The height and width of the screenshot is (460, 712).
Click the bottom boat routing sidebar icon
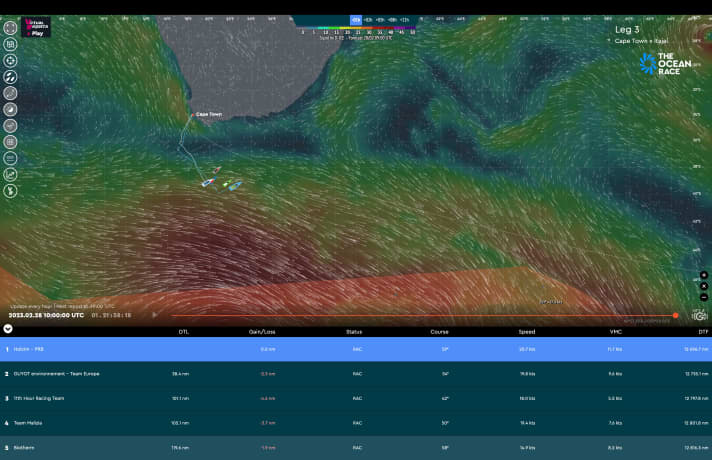(x=10, y=191)
